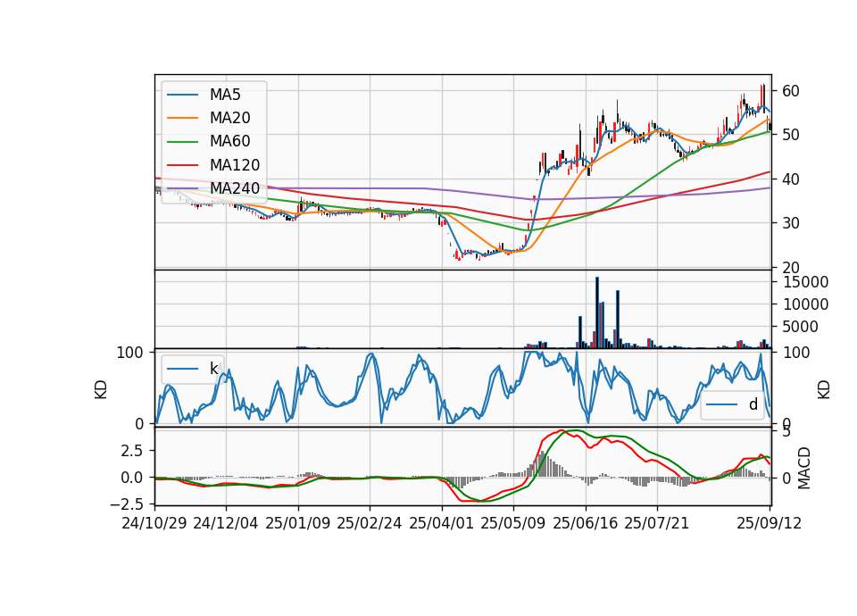857x616 pixels.
Task: Click the right 100 KD axis tick
Action: [796, 353]
